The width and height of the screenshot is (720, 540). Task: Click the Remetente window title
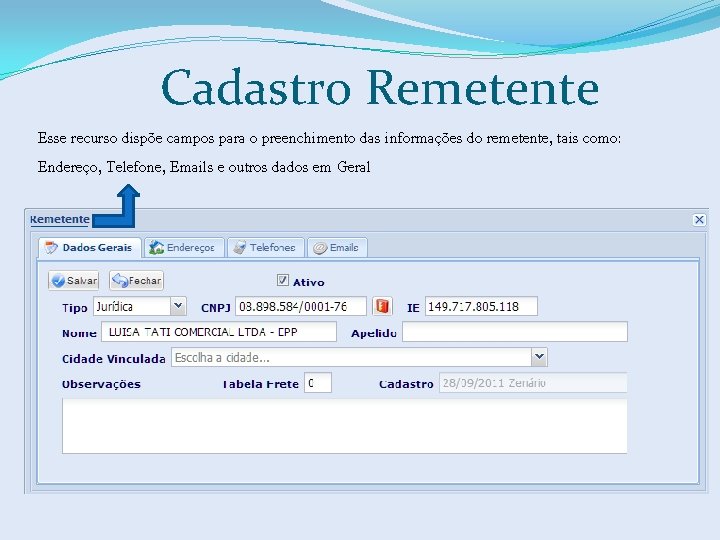(60, 219)
